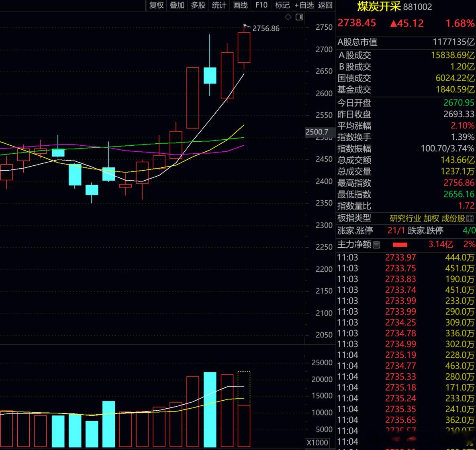Screen dimensions: 476x450
Task: Click the current price 2738.45
Action: (x=357, y=23)
